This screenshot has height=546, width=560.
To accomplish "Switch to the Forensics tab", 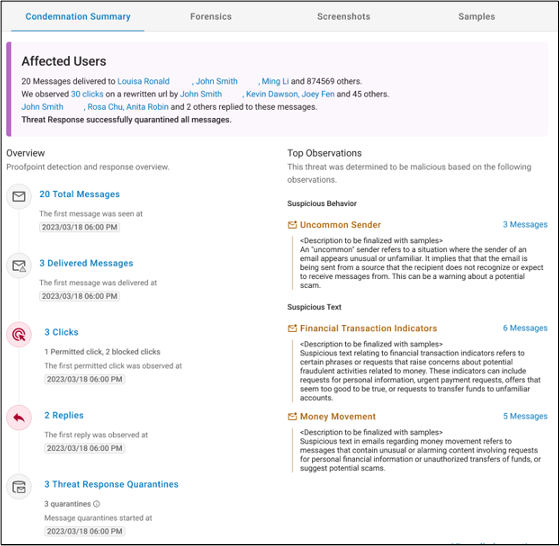I will pyautogui.click(x=211, y=16).
